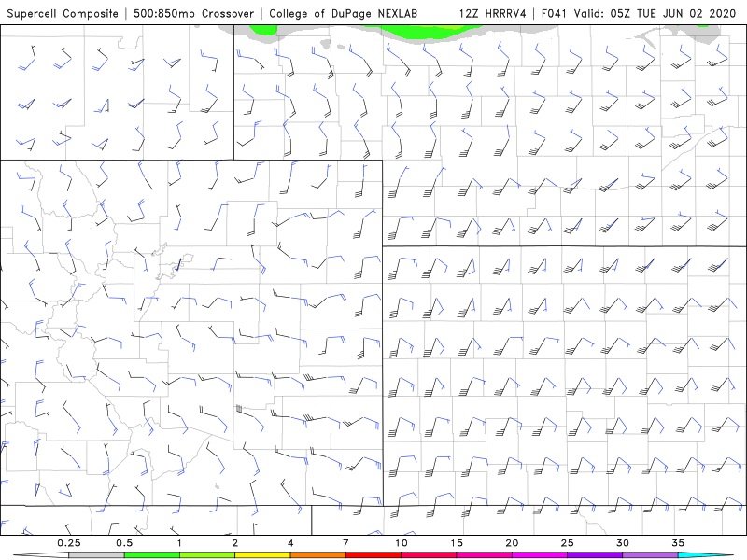
Task: Click the legend value 25
Action: click(567, 543)
